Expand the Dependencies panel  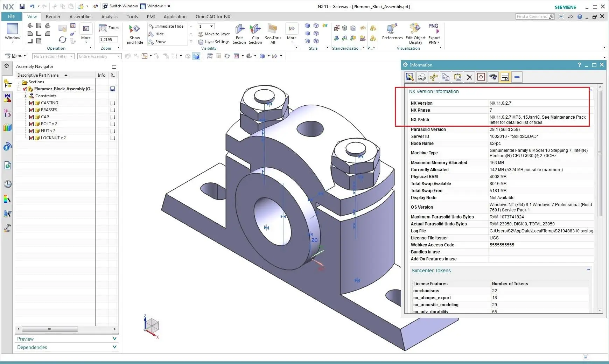114,347
